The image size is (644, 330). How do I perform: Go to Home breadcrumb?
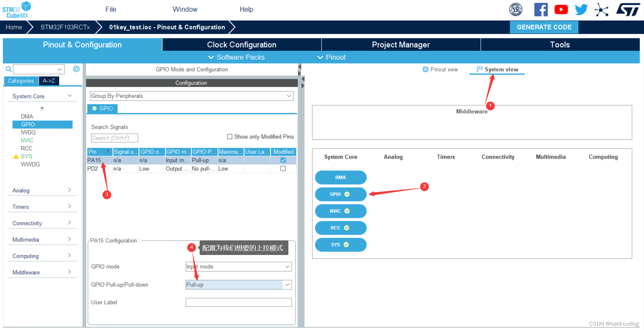(14, 27)
